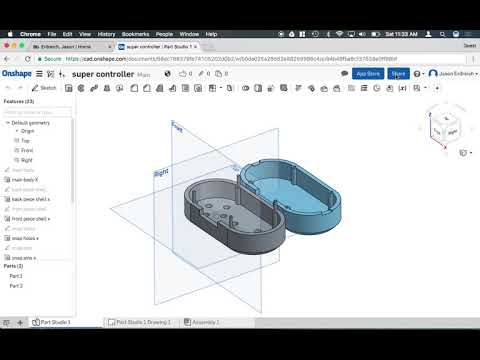Select the back piece shell feature
The width and height of the screenshot is (480, 360).
click(27, 199)
